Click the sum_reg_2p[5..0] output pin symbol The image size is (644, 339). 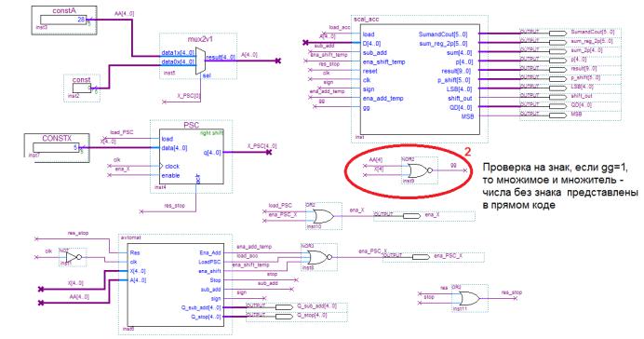coord(557,42)
